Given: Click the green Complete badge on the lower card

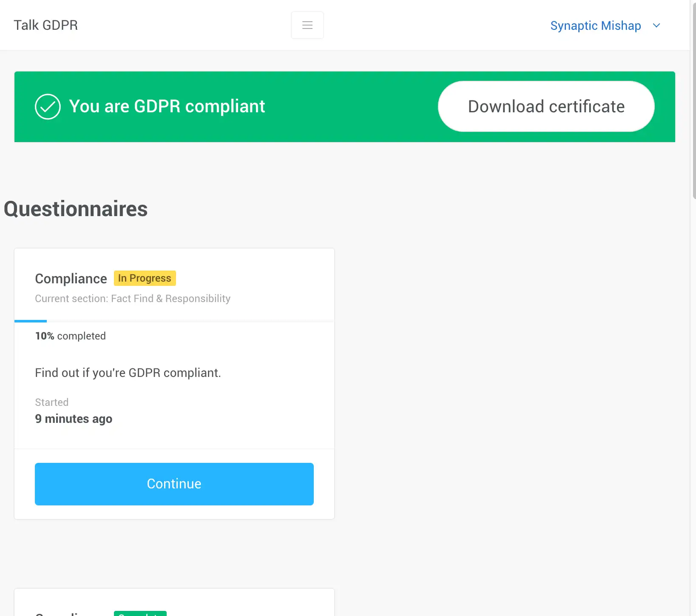Looking at the screenshot, I should pyautogui.click(x=140, y=613).
